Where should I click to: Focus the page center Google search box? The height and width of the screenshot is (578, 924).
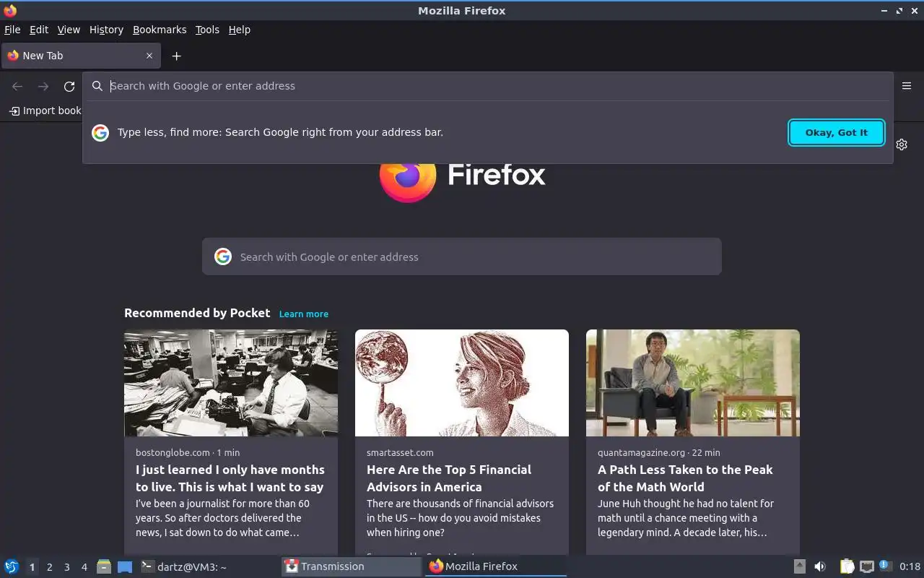pyautogui.click(x=462, y=256)
